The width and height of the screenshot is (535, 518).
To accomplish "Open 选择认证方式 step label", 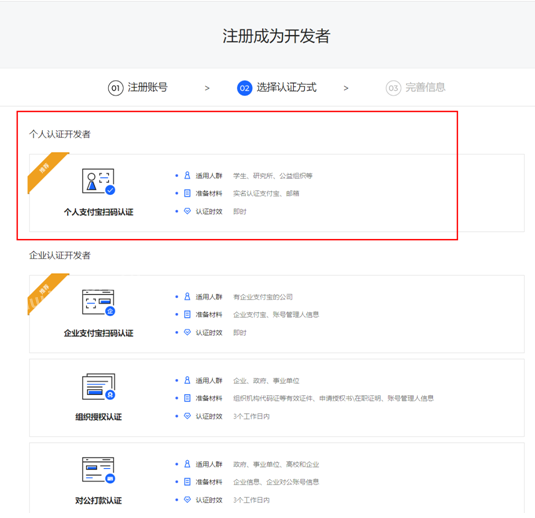I will (286, 88).
